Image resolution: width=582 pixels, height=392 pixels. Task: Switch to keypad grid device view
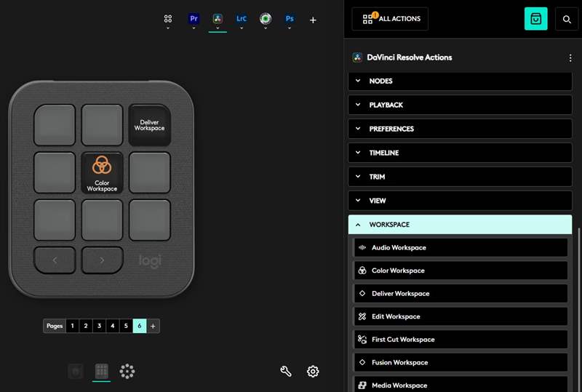point(101,371)
